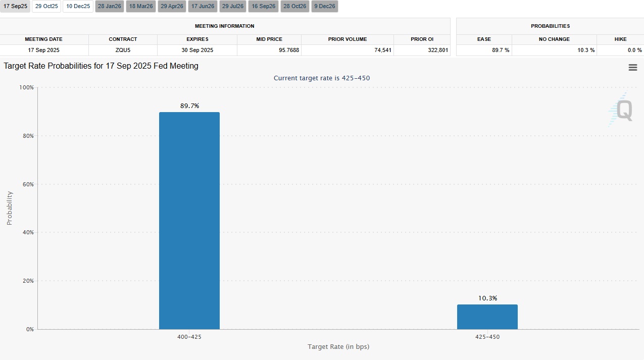This screenshot has width=644, height=360.
Task: Select the 17 Sep25 meeting tab
Action: pos(15,7)
